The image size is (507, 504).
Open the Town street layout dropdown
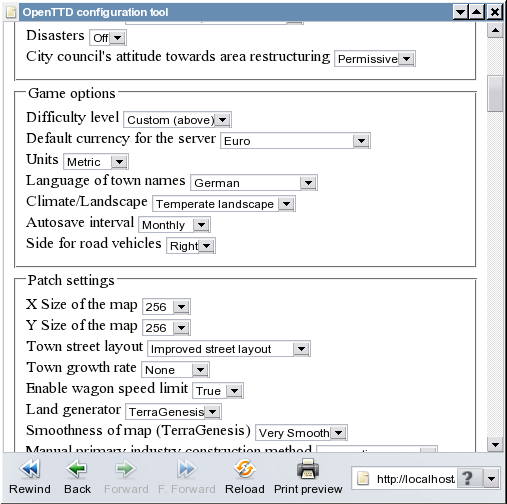[x=229, y=349]
